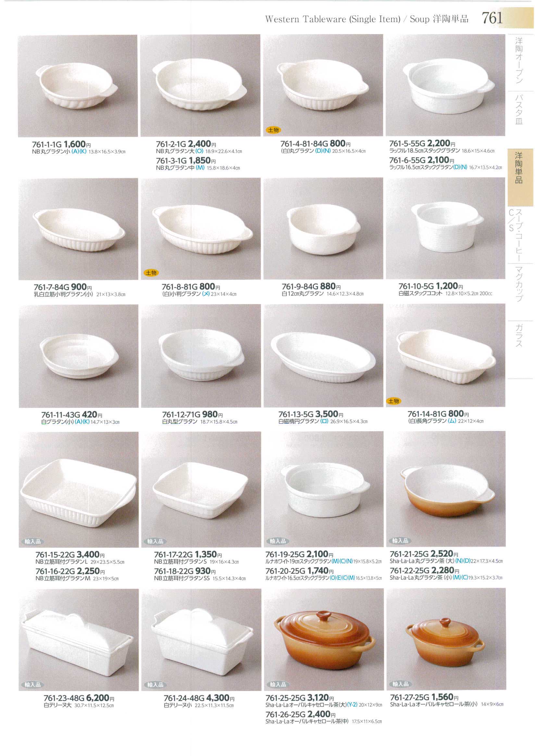The width and height of the screenshot is (535, 756).
Task: Click the 土物 badge on item 761-8-81G
Action: 151,273
